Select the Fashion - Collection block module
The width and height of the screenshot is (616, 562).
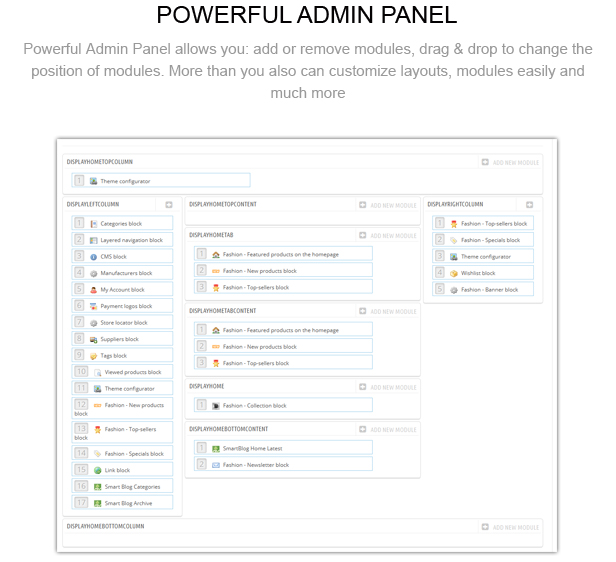(x=283, y=405)
